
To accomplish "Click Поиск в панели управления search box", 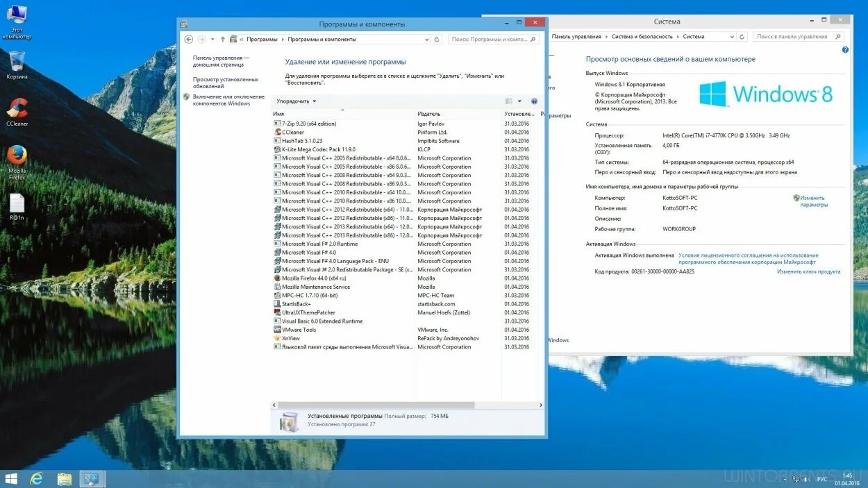I will pos(799,37).
